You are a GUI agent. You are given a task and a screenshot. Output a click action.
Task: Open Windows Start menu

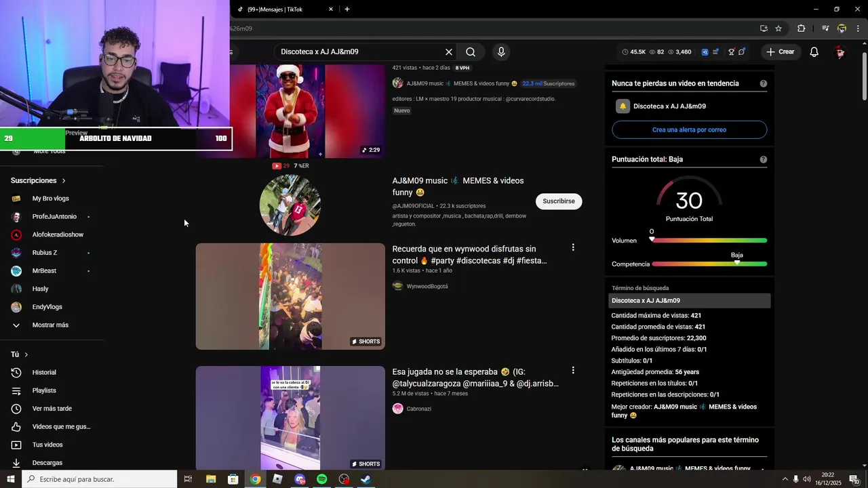(x=10, y=479)
